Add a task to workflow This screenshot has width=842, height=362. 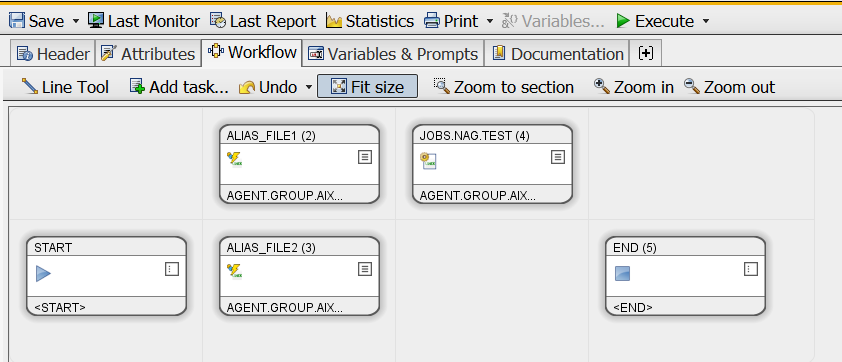pos(179,87)
